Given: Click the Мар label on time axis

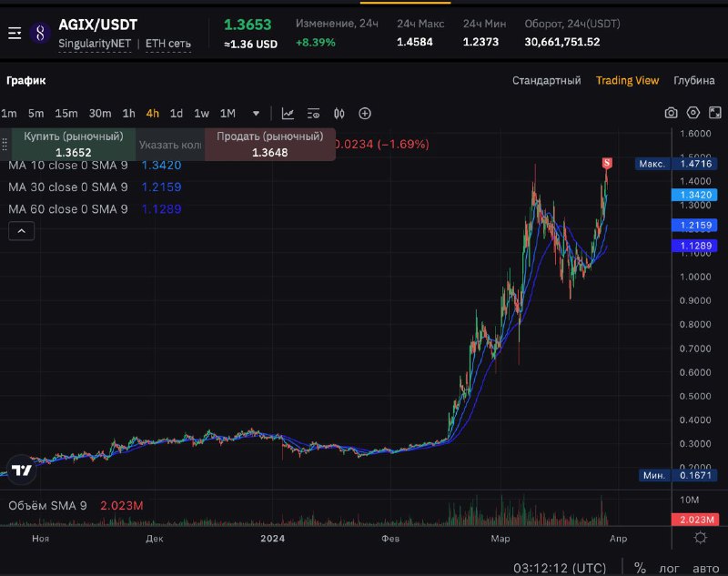Looking at the screenshot, I should point(500,539).
